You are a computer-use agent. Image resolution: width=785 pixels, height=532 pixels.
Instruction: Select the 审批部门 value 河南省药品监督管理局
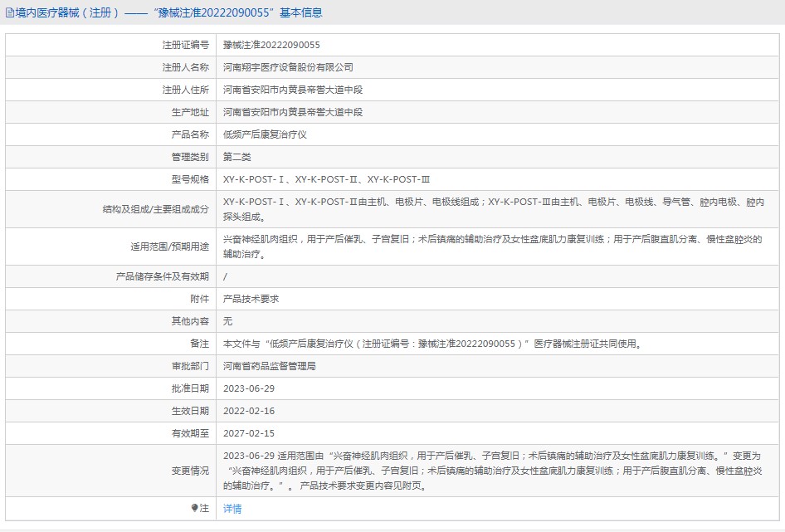(270, 366)
